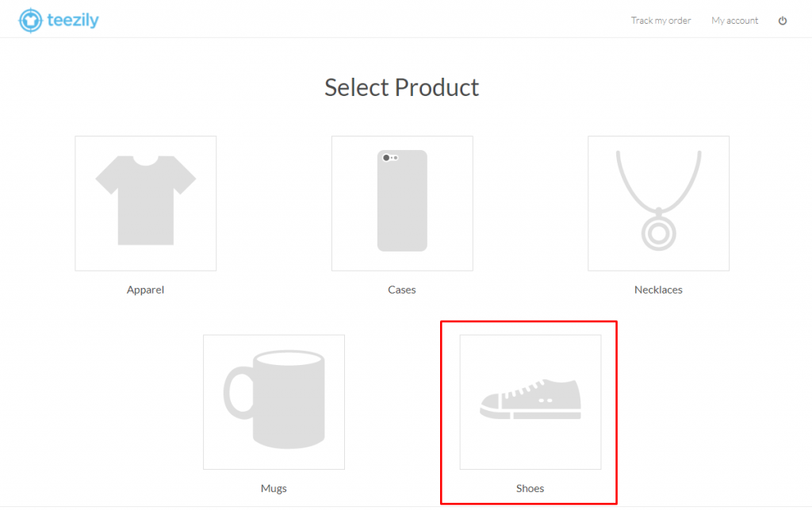Pick the Necklaces product tile
Image resolution: width=812 pixels, height=511 pixels.
tap(658, 203)
